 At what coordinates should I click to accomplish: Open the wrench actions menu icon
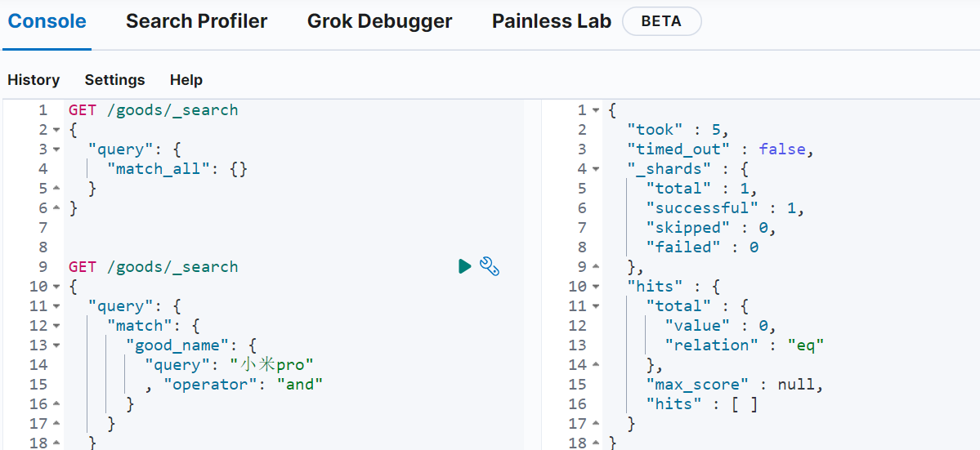pyautogui.click(x=489, y=266)
